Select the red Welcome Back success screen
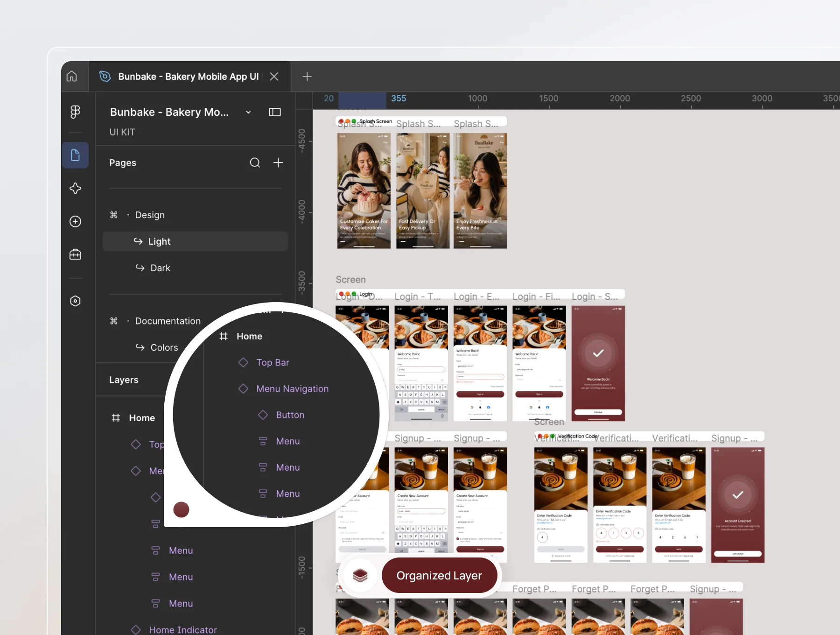 click(598, 363)
